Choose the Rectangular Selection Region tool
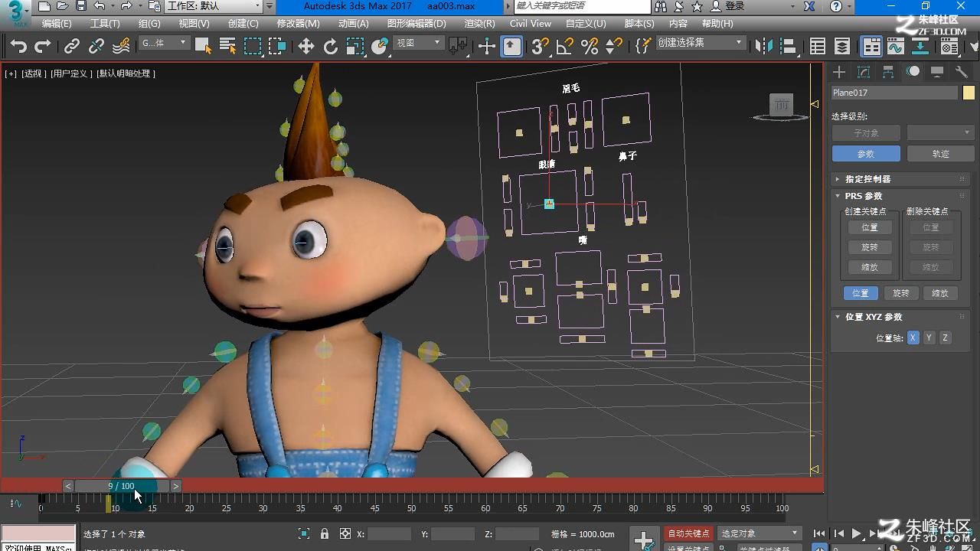980x551 pixels. coord(253,47)
